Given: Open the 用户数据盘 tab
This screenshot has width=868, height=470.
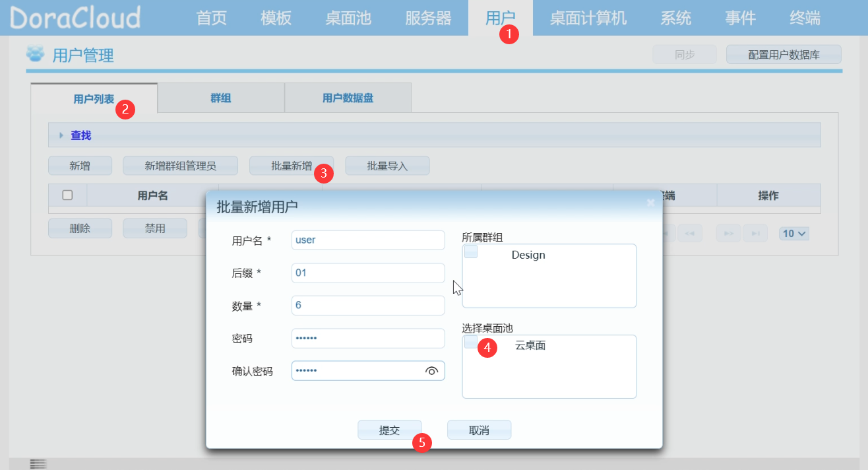Looking at the screenshot, I should coord(348,98).
